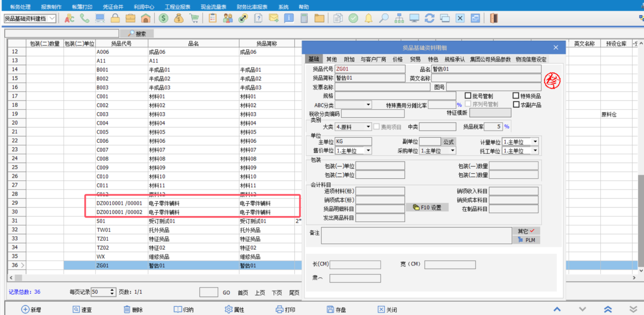Click the green dollar coin icon
644x315 pixels.
(x=163, y=18)
